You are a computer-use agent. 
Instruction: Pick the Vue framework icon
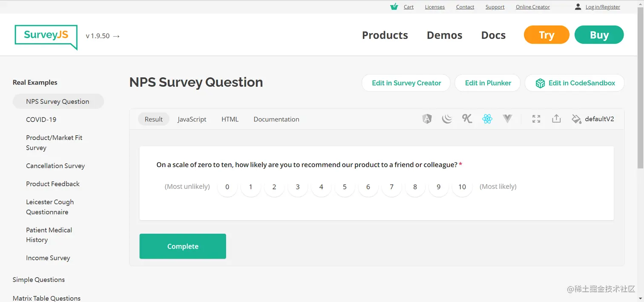coord(507,119)
